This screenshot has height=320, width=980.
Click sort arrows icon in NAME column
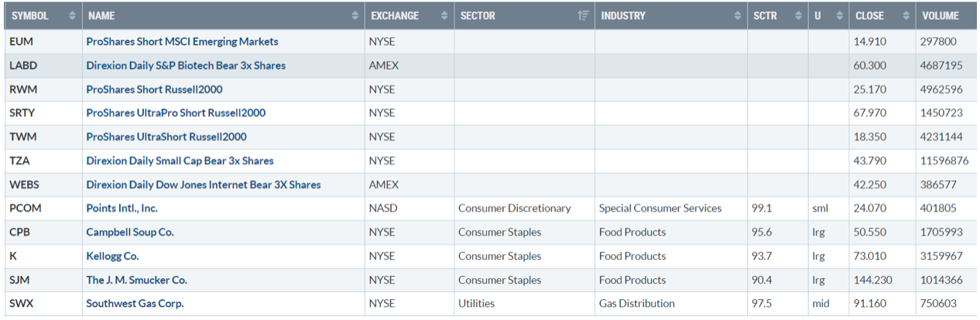[355, 15]
